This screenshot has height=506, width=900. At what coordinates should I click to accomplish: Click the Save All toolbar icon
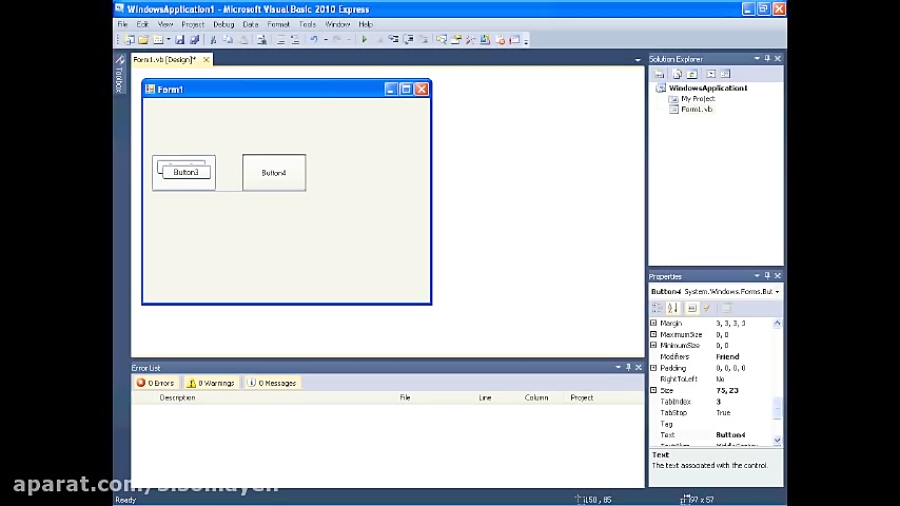[195, 40]
